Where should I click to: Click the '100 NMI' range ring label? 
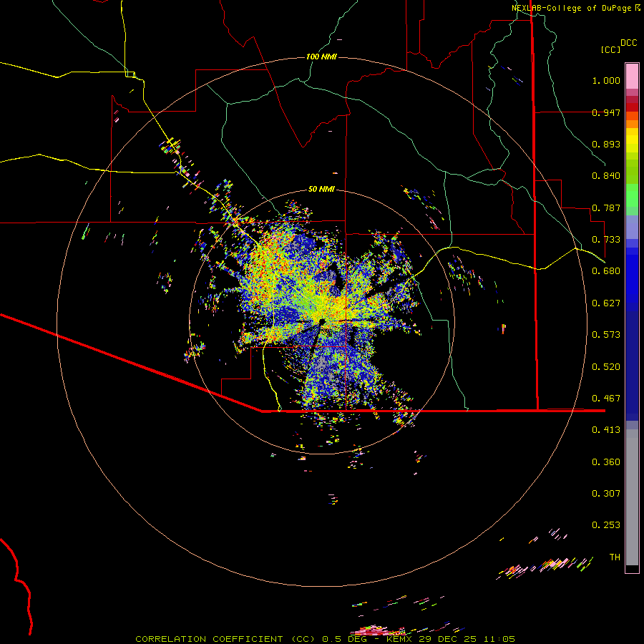tap(321, 57)
